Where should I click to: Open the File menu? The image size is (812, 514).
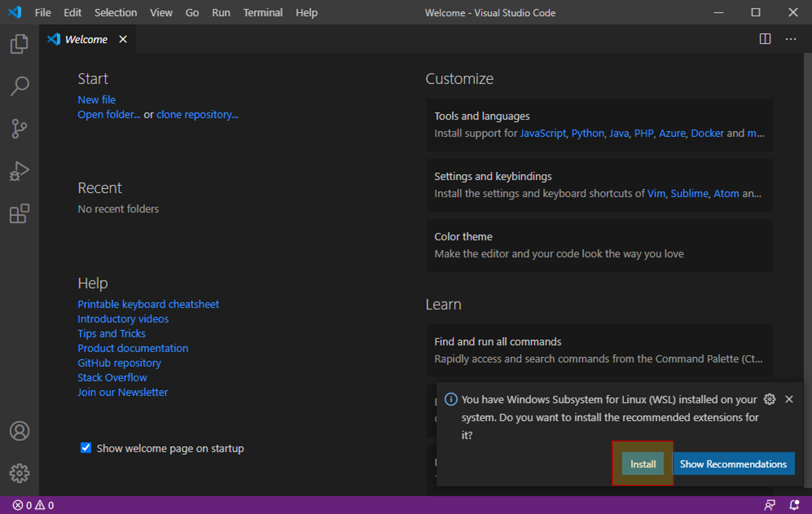[x=43, y=12]
